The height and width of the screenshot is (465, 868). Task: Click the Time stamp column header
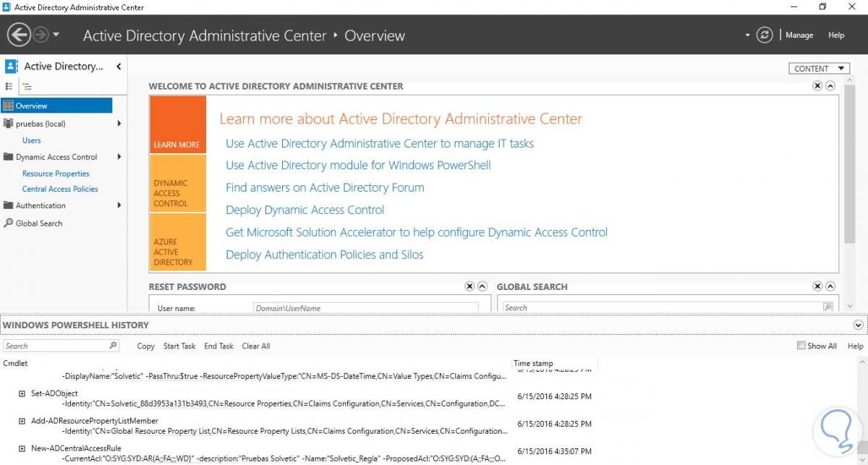point(533,363)
